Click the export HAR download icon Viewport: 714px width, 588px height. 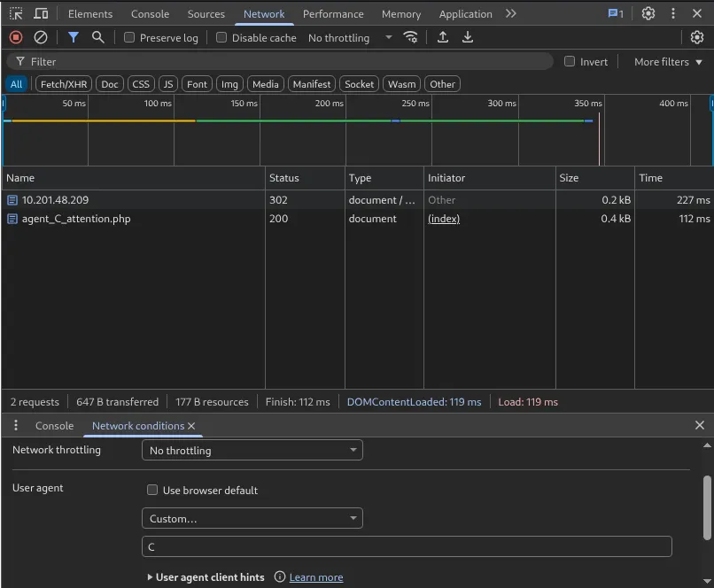coord(468,37)
